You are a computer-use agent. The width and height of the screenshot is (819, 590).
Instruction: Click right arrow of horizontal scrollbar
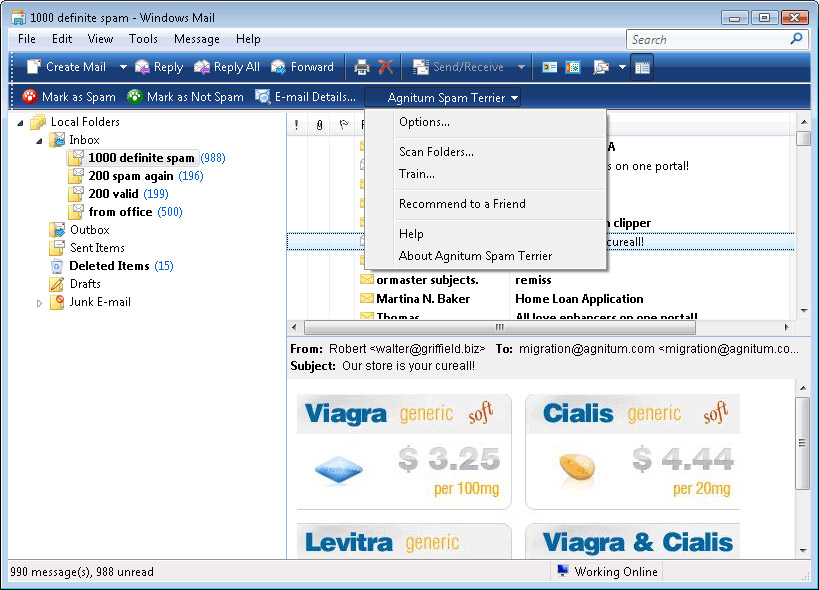tap(787, 327)
